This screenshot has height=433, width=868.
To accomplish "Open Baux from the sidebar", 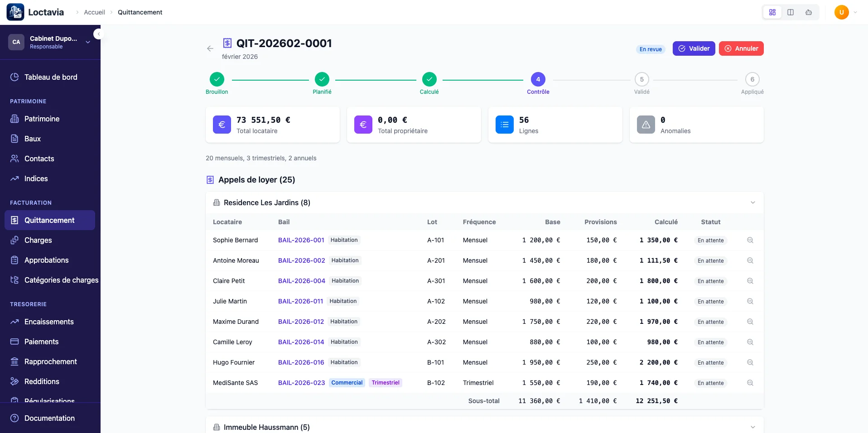I will [33, 139].
